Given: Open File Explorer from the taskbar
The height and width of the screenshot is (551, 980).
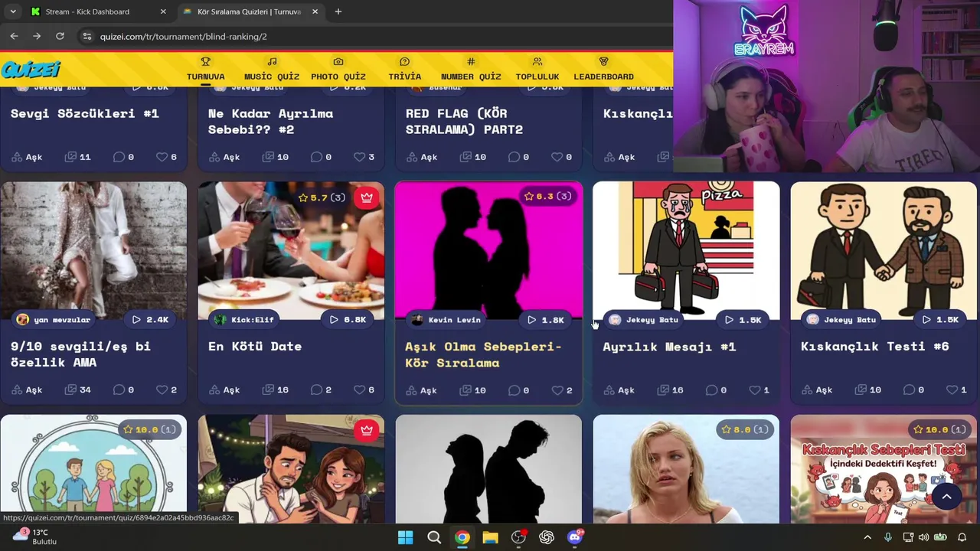Looking at the screenshot, I should click(x=490, y=537).
